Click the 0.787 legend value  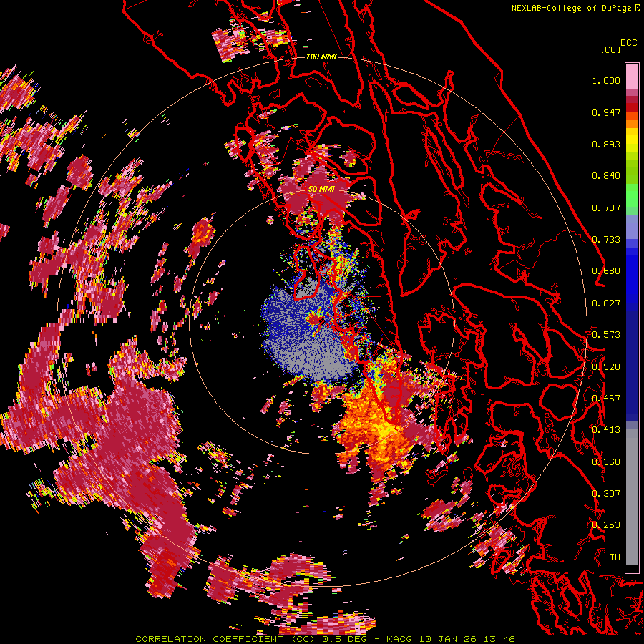(x=606, y=208)
